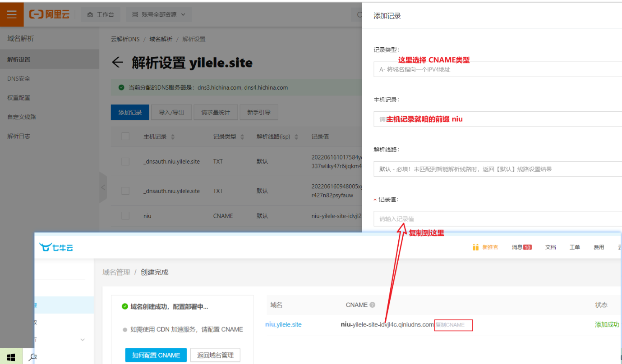The height and width of the screenshot is (364, 622).
Task: Collapse the Aliyun sidebar with the arrow handle
Action: pyautogui.click(x=103, y=187)
